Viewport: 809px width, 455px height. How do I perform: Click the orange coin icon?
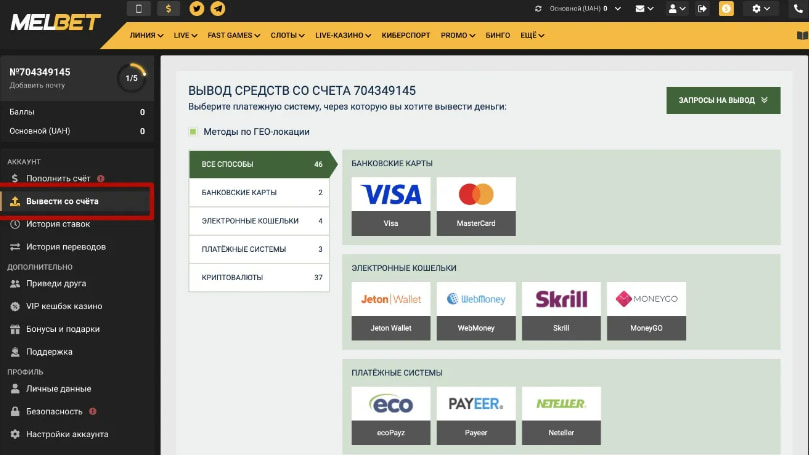tap(726, 9)
